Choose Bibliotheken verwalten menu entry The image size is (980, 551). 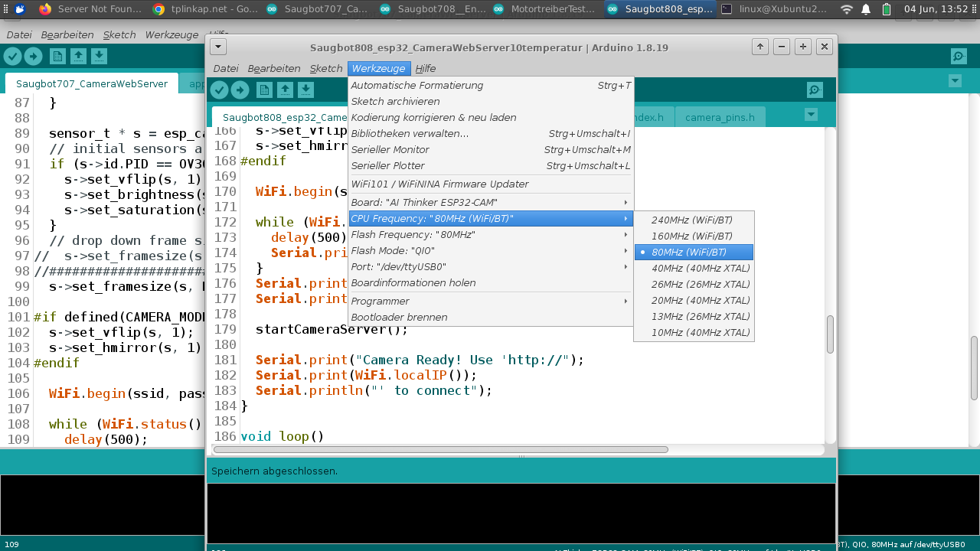(491, 133)
